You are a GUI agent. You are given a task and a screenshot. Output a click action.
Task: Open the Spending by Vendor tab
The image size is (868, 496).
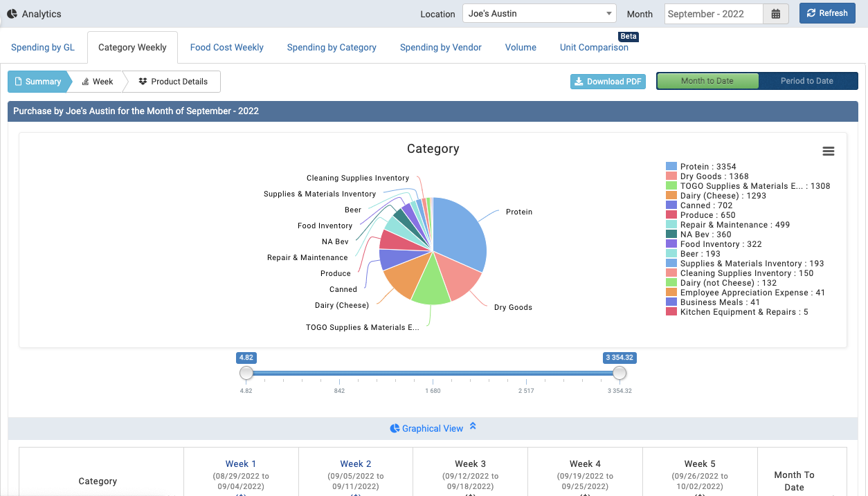(440, 47)
